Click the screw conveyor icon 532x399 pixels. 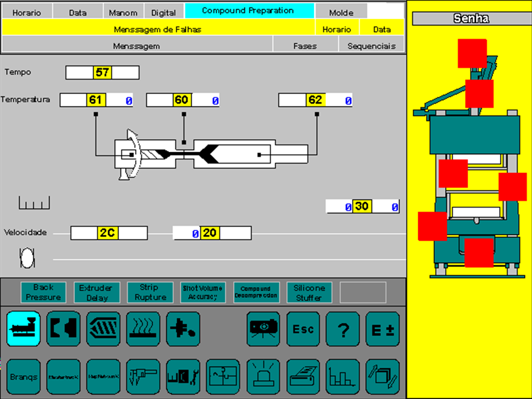click(x=103, y=329)
